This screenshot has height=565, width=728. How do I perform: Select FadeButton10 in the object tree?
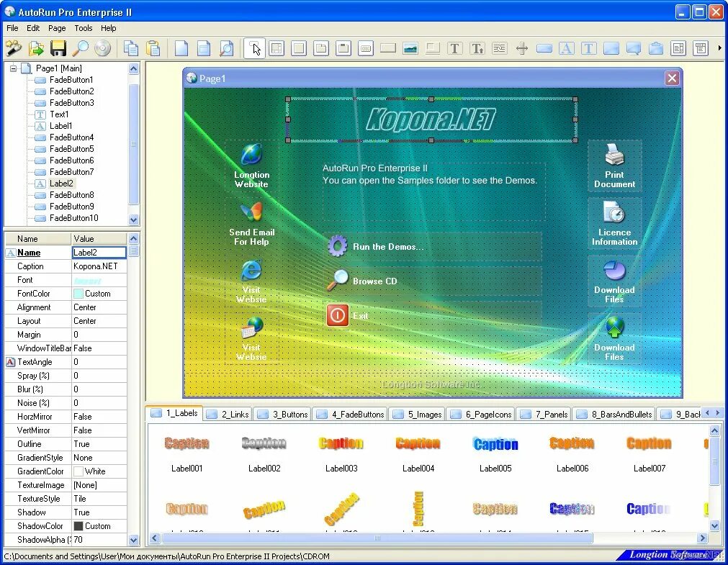point(74,218)
